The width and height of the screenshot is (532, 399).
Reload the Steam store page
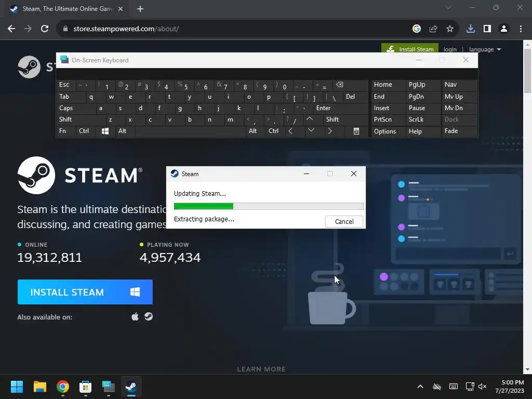point(45,29)
